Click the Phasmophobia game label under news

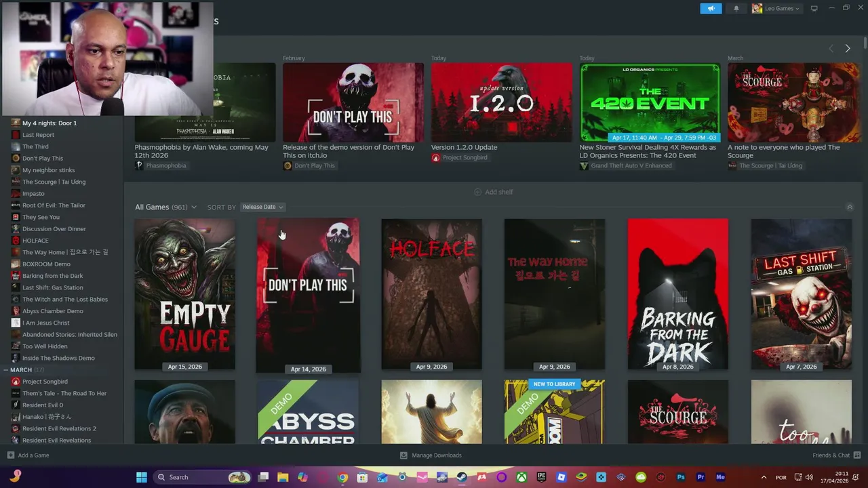point(161,165)
